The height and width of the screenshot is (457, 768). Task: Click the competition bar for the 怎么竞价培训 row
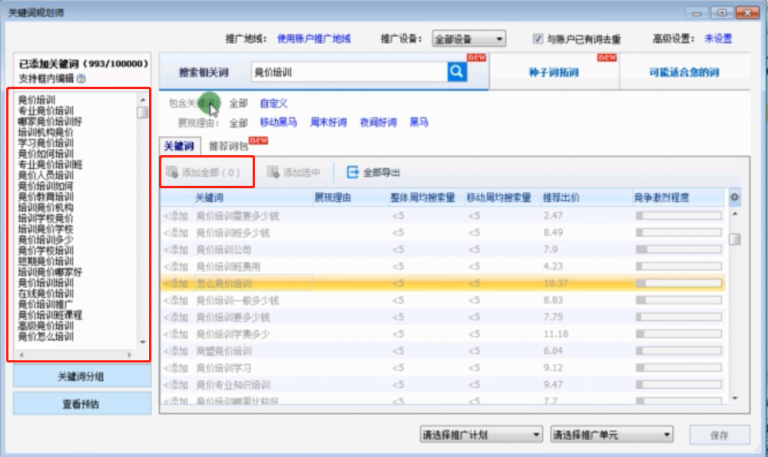(x=676, y=283)
